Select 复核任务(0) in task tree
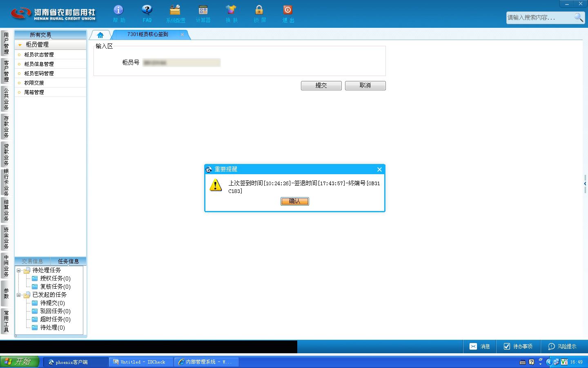 pyautogui.click(x=55, y=287)
